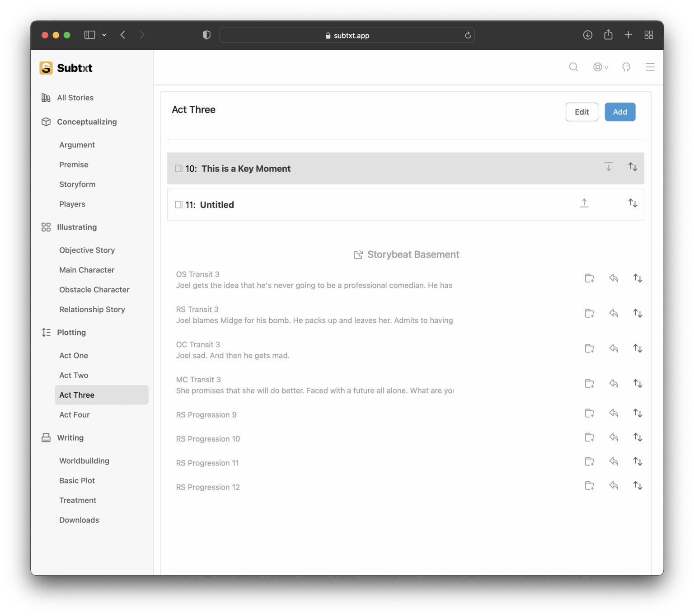Image resolution: width=694 pixels, height=616 pixels.
Task: Click the AI head assistant icon
Action: click(626, 67)
